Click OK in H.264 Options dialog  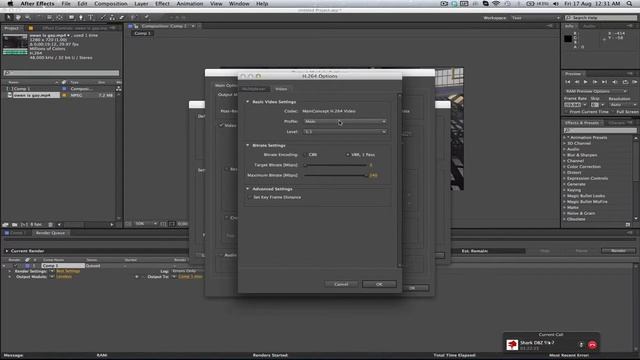coord(379,284)
